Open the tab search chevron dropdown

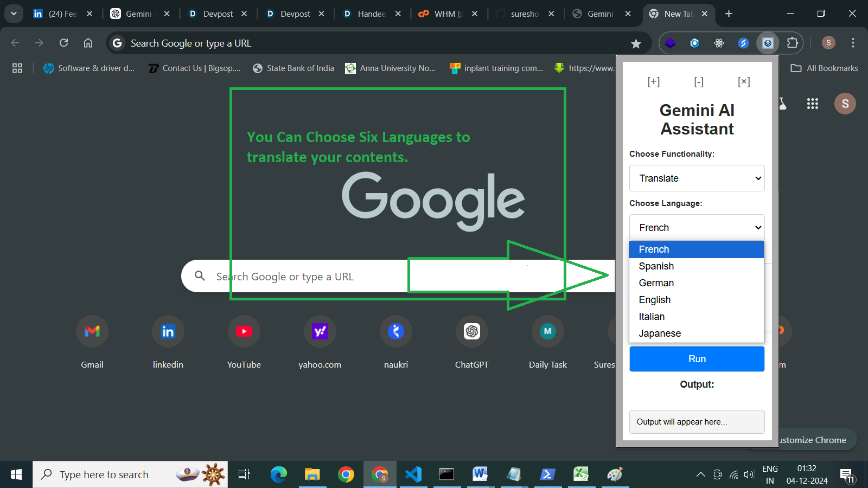(14, 14)
